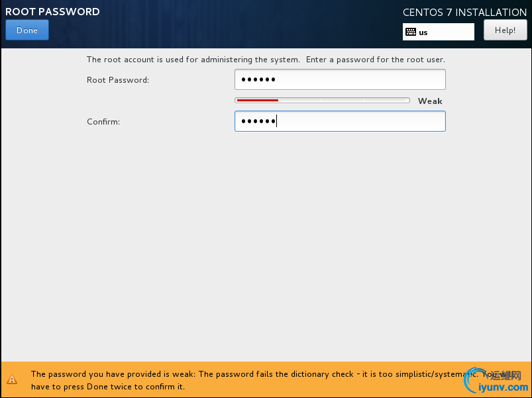Focus the Root Password input field

340,79
